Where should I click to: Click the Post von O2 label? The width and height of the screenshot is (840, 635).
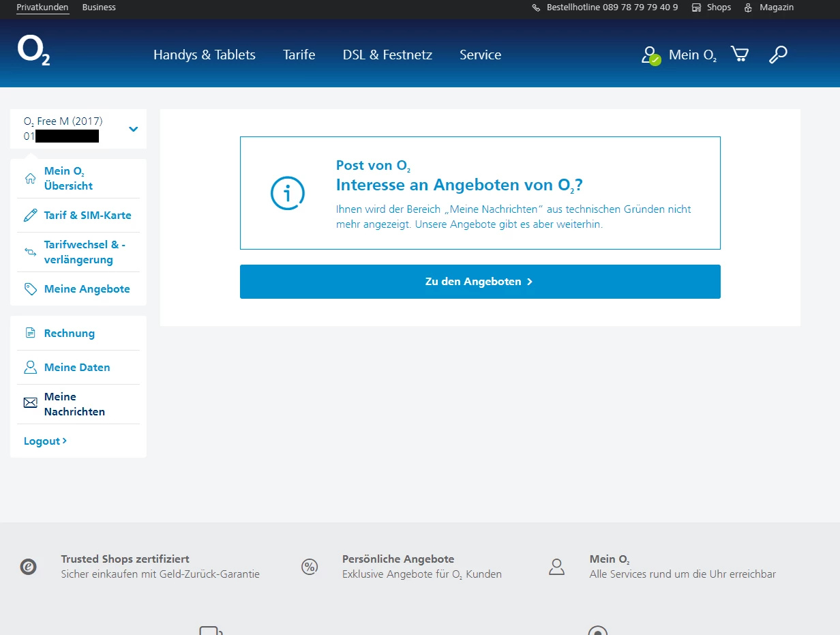coord(373,166)
